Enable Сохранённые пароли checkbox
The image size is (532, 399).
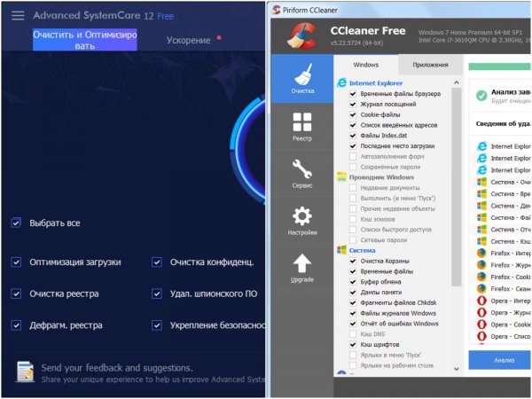353,167
